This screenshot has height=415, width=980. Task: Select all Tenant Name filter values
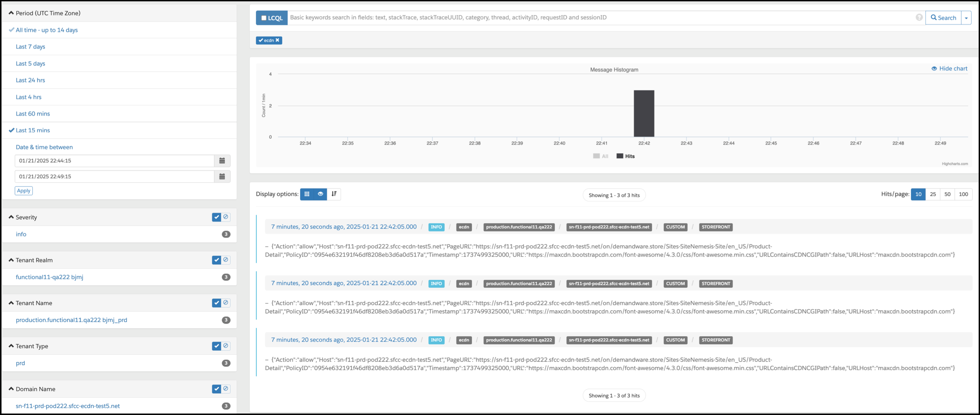(x=217, y=303)
